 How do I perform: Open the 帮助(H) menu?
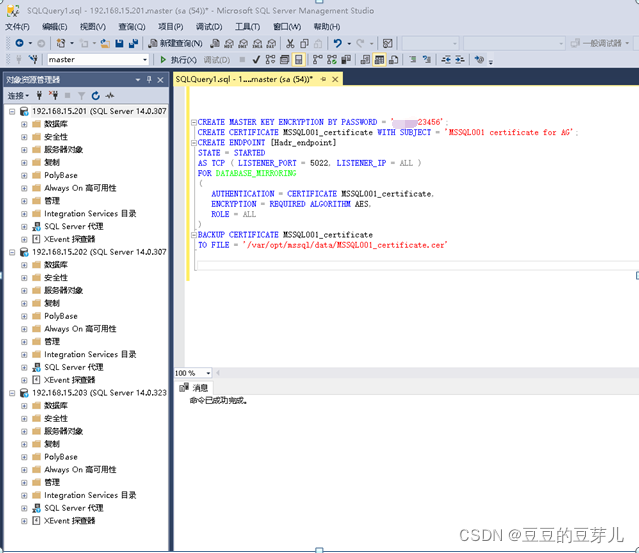pos(327,27)
